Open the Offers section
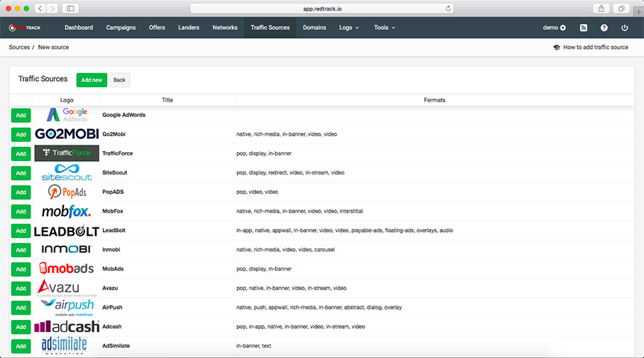Image resolution: width=644 pixels, height=358 pixels. 157,28
